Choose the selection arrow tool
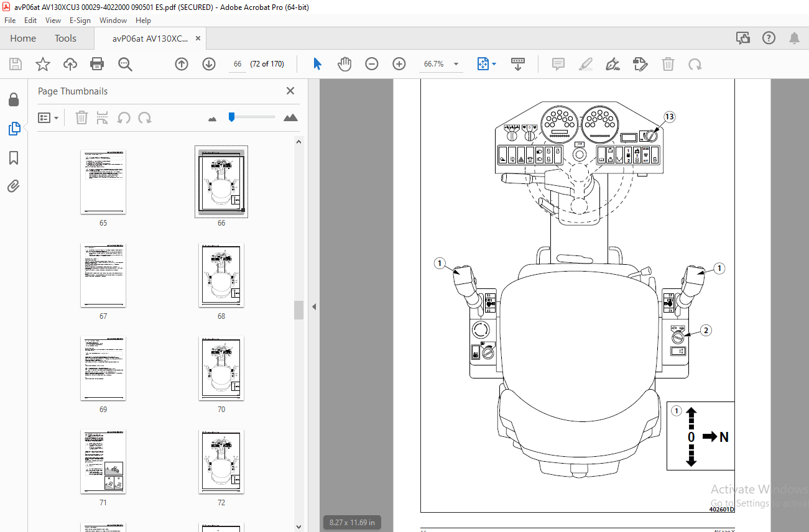 pos(317,64)
